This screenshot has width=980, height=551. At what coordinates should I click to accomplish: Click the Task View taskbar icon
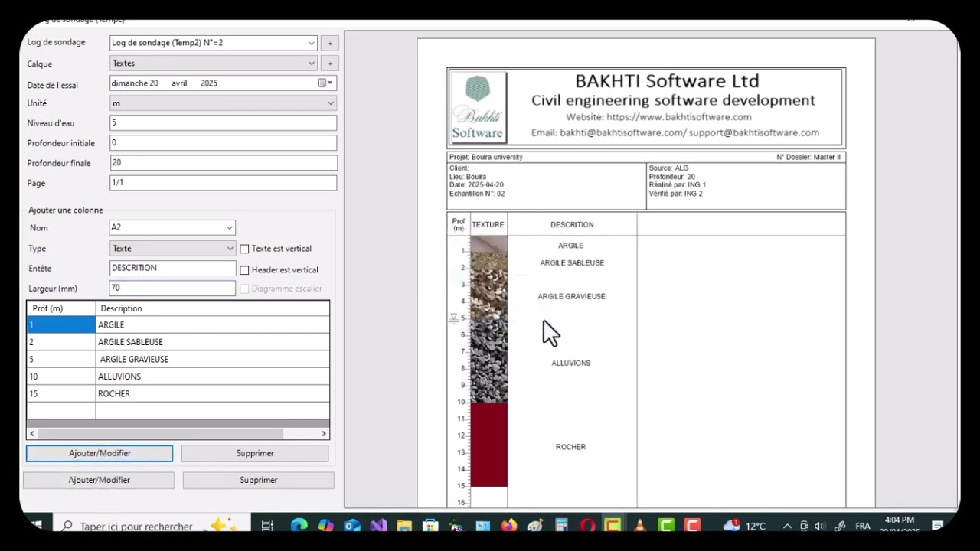267,526
